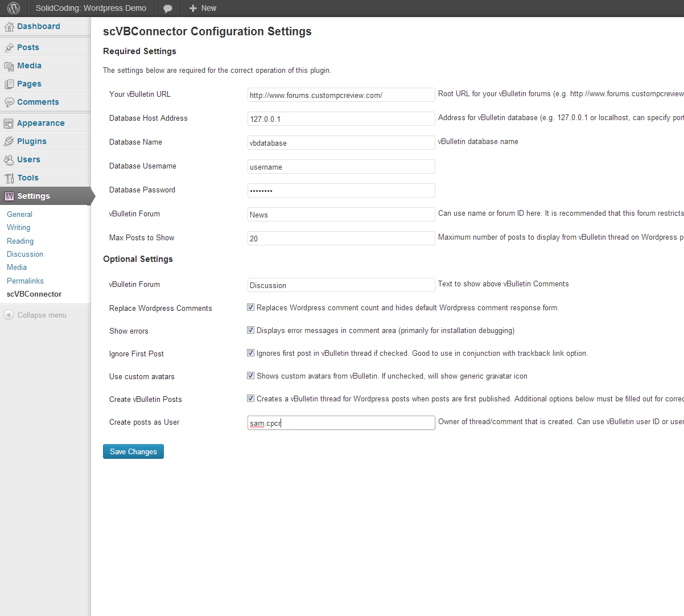Viewport: 684px width, 616px height.
Task: Open Permalinks settings submenu link
Action: [x=25, y=281]
